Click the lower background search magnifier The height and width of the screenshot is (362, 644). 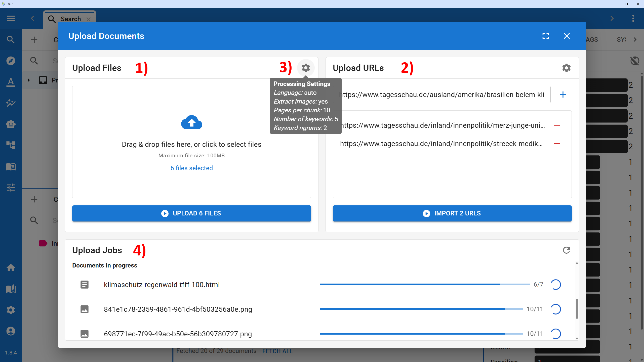click(x=34, y=220)
